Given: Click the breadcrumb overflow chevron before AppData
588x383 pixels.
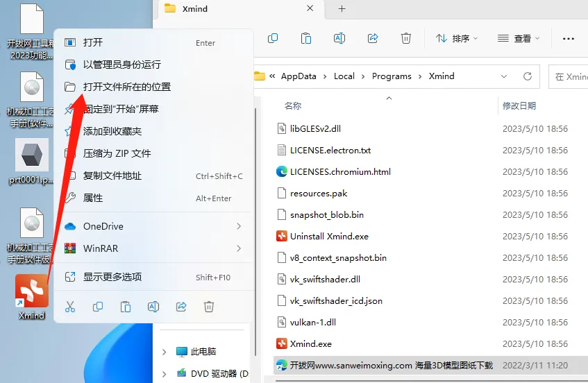Looking at the screenshot, I should pyautogui.click(x=272, y=76).
